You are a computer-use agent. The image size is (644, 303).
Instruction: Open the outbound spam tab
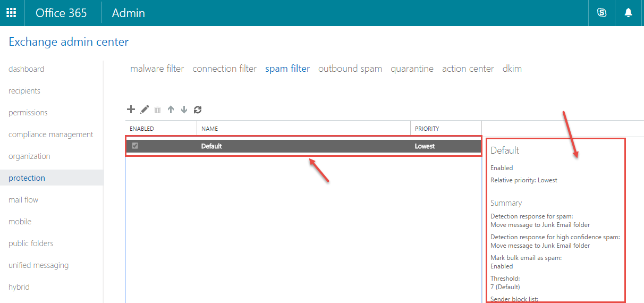click(350, 69)
